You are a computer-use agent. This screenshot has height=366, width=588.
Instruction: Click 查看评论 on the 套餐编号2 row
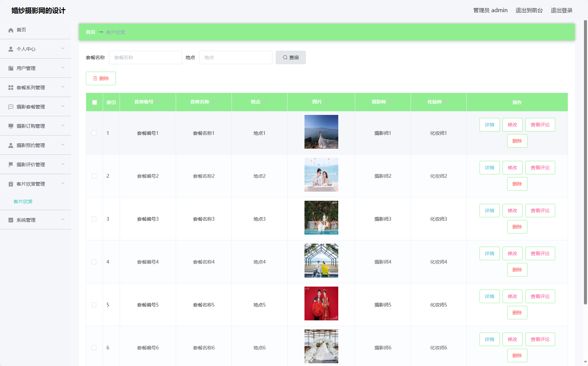click(540, 167)
